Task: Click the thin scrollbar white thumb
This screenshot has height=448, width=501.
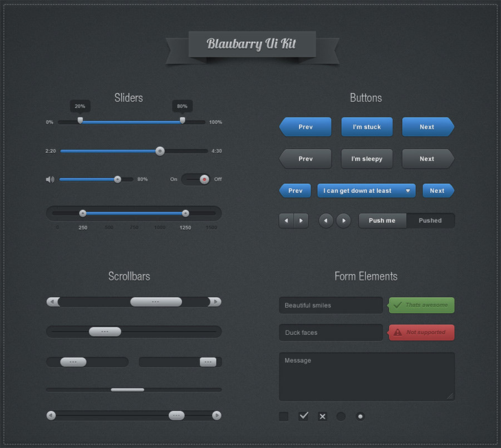Action: (128, 390)
